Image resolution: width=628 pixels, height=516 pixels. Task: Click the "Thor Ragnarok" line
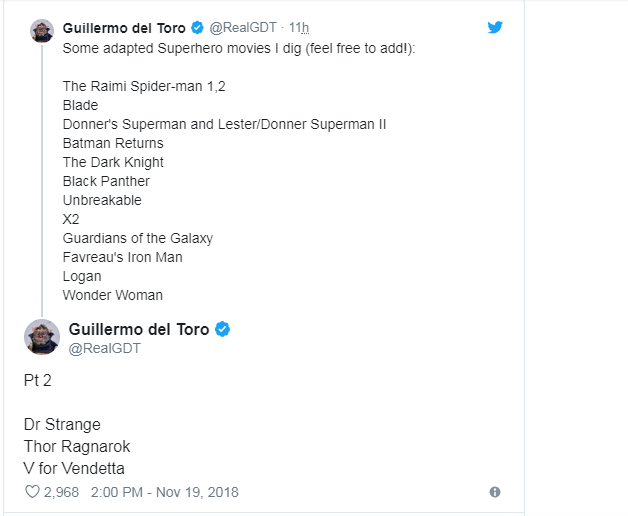coord(77,446)
